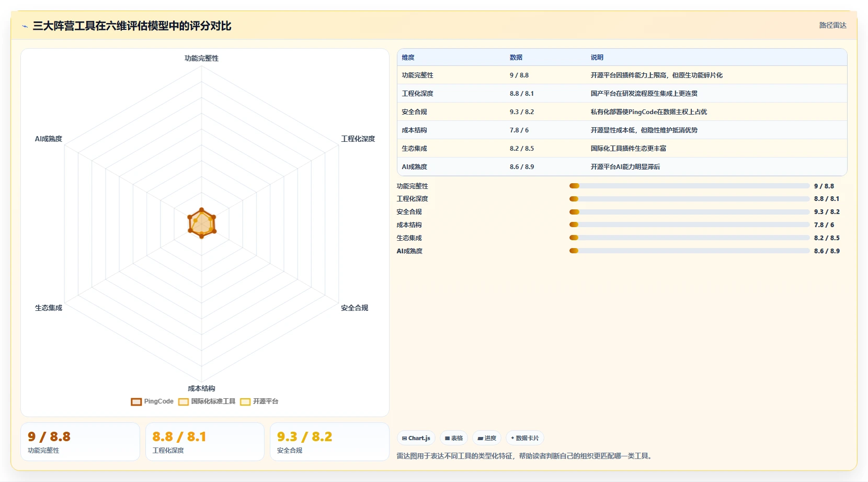Open the 9 / 8.8 功能完整性 stat card
This screenshot has width=868, height=482.
click(80, 442)
